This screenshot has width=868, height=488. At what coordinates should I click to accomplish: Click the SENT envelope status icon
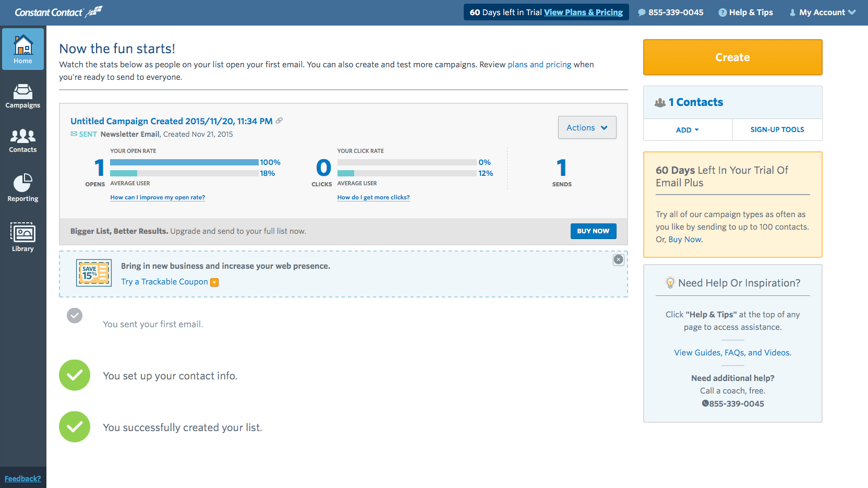pos(74,134)
